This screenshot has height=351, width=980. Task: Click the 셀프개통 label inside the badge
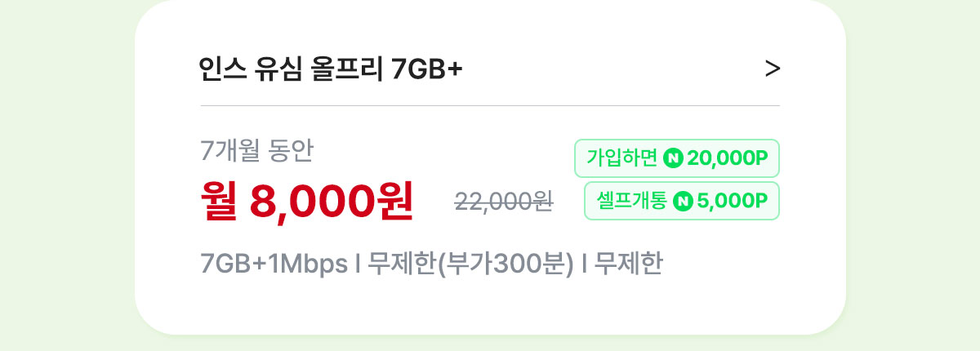[631, 201]
